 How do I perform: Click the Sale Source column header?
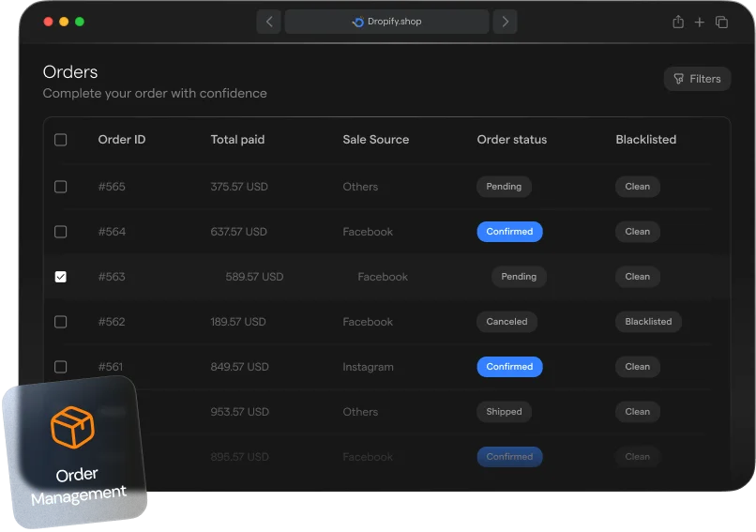[x=375, y=140]
